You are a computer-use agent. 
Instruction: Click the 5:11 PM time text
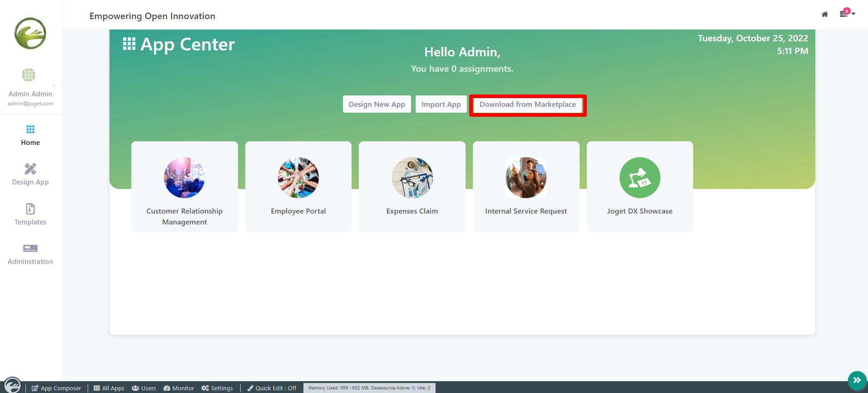(x=793, y=51)
